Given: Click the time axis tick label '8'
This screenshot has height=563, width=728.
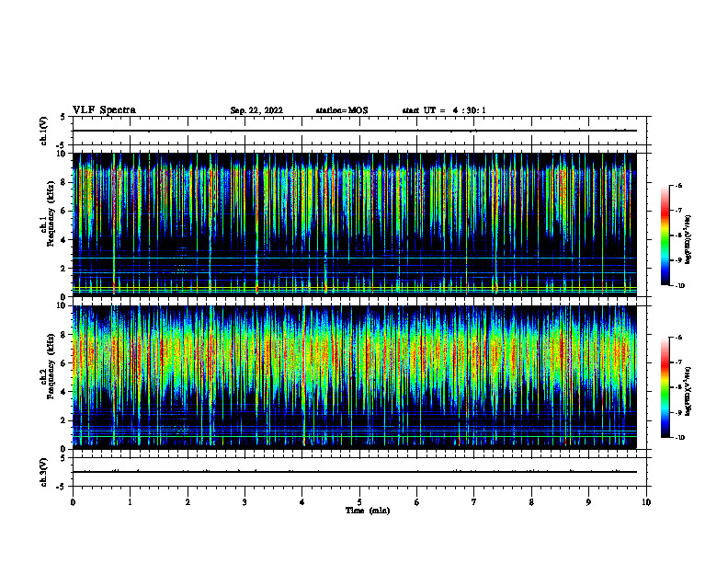Looking at the screenshot, I should pyautogui.click(x=531, y=502).
